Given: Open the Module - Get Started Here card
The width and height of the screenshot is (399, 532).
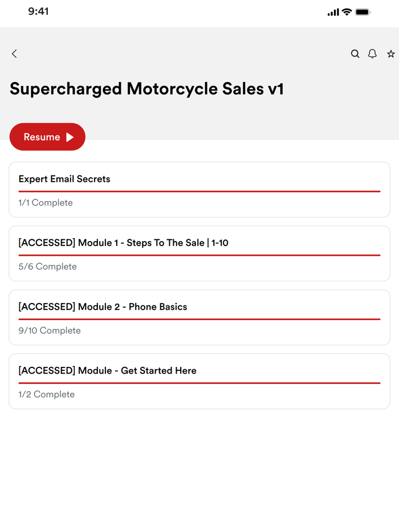Looking at the screenshot, I should click(199, 380).
